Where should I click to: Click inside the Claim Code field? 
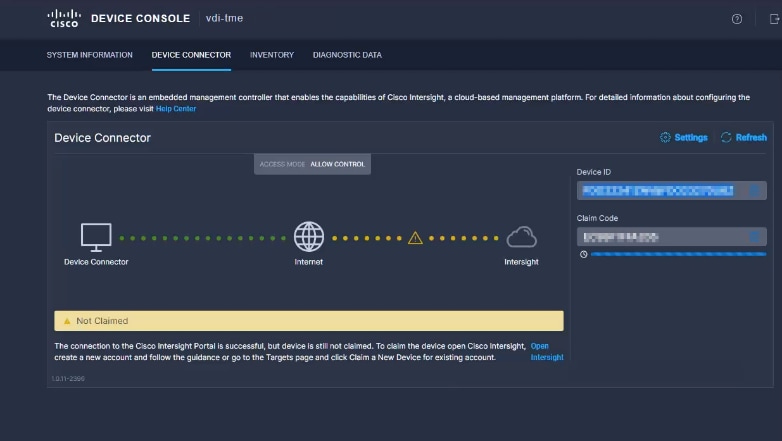pyautogui.click(x=671, y=236)
